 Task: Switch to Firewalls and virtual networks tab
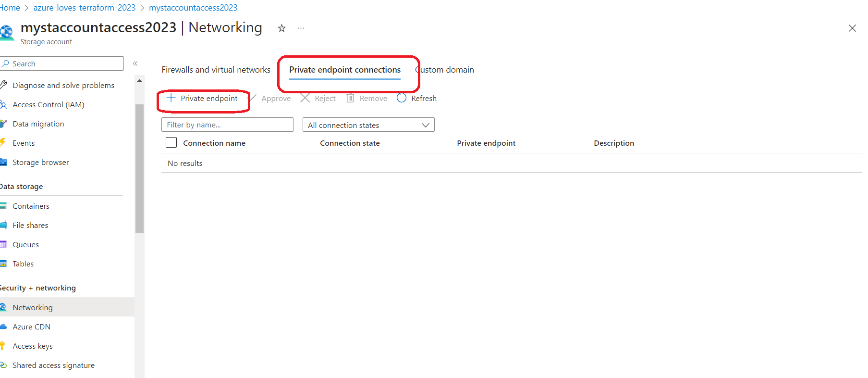216,70
